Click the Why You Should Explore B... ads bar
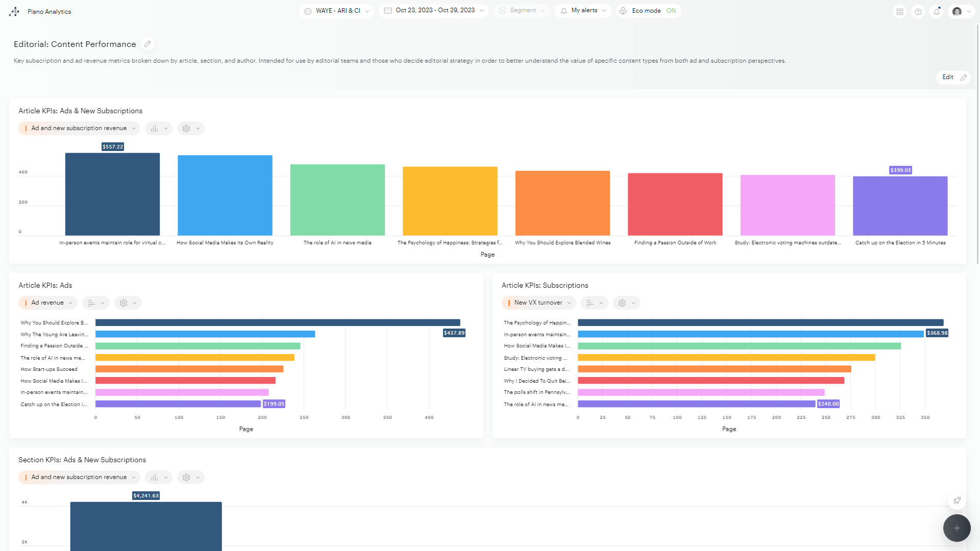 [278, 323]
